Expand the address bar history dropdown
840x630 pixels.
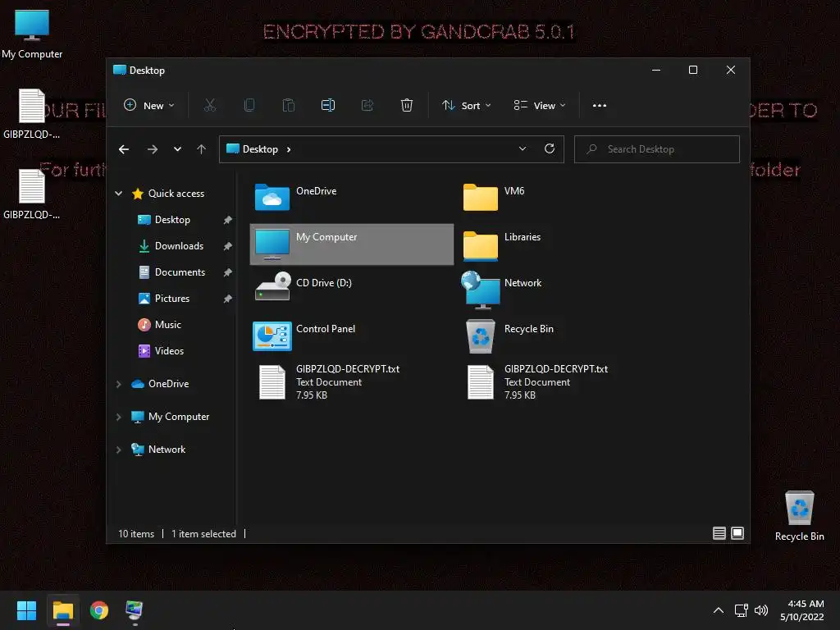tap(523, 149)
